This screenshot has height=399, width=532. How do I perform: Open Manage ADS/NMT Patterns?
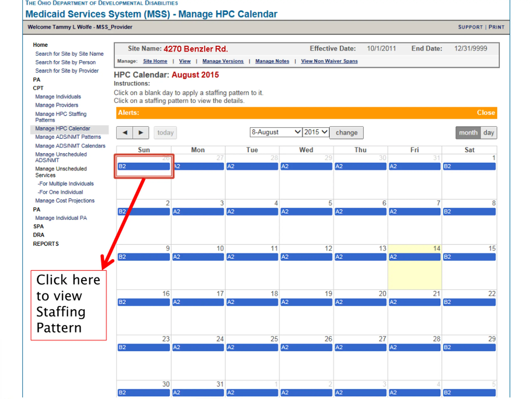(x=68, y=137)
